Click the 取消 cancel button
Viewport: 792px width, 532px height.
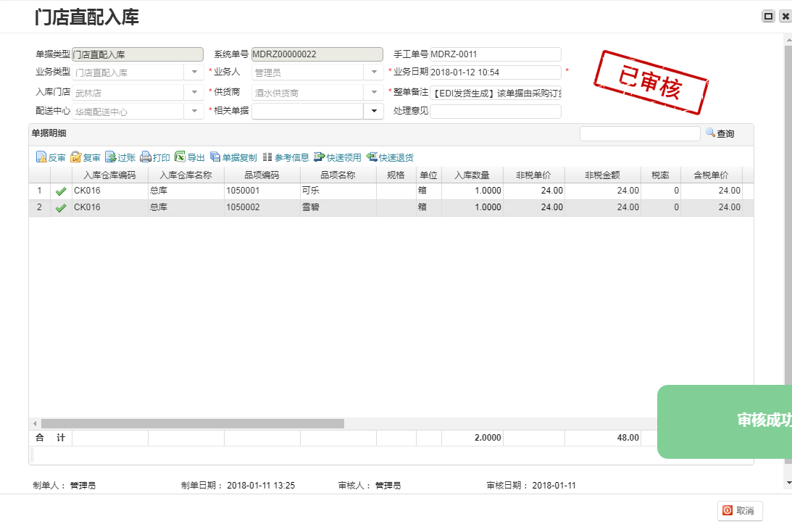(740, 511)
